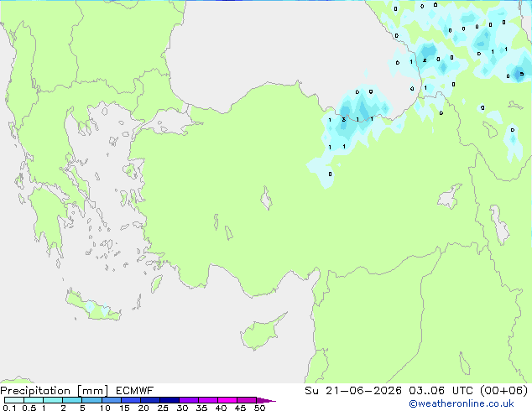Click the island of Cyprus on the map
Screen dimensions: 532x411
tap(259, 334)
